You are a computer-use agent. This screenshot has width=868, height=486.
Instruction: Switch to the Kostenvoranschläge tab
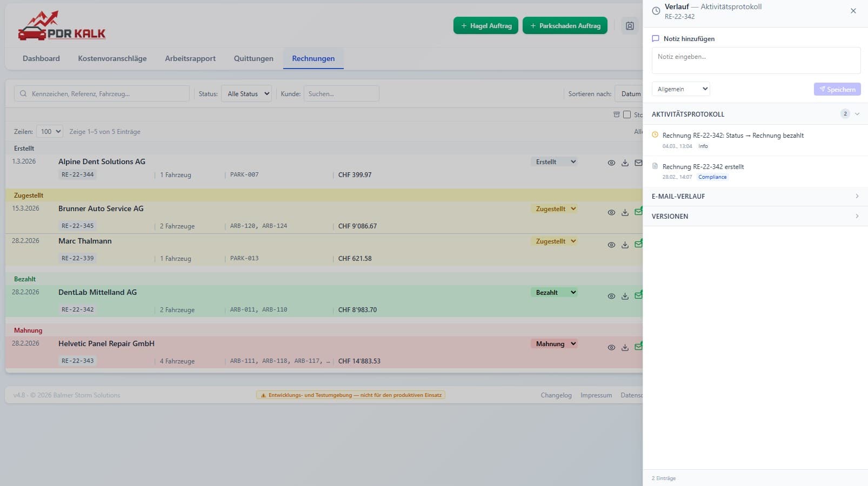[112, 58]
